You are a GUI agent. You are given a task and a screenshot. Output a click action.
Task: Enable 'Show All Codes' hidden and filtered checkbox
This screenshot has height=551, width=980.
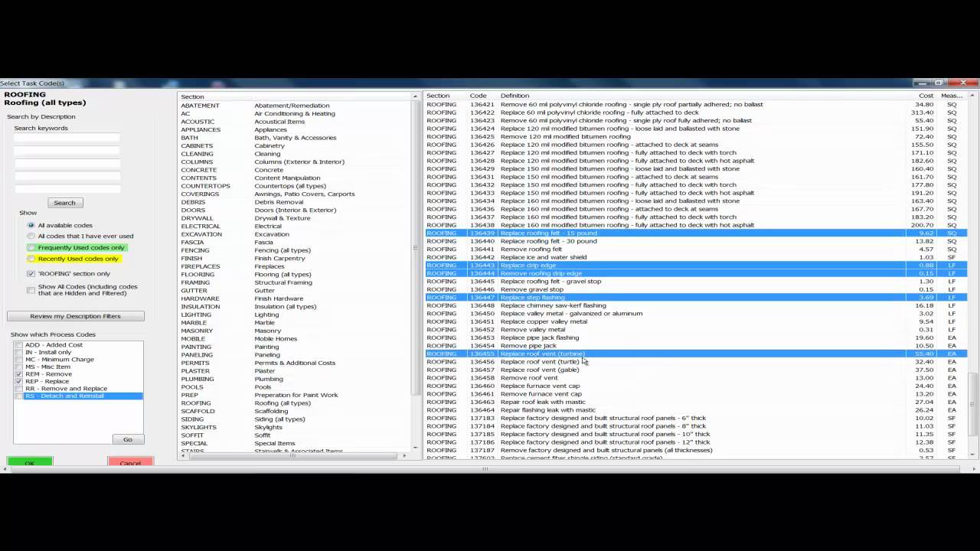[x=31, y=289]
